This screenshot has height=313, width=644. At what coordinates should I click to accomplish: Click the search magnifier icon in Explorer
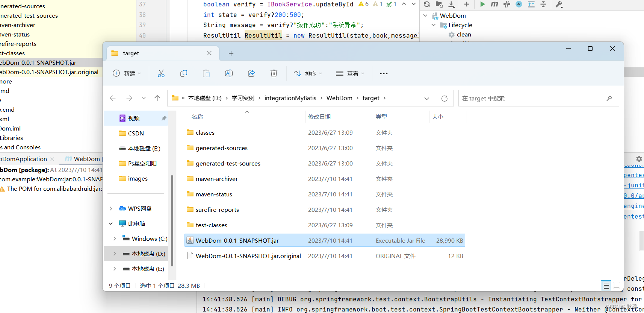pos(609,98)
